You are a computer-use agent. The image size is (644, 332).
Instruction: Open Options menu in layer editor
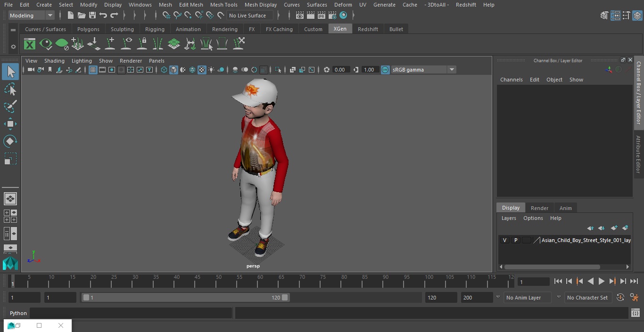coord(533,218)
